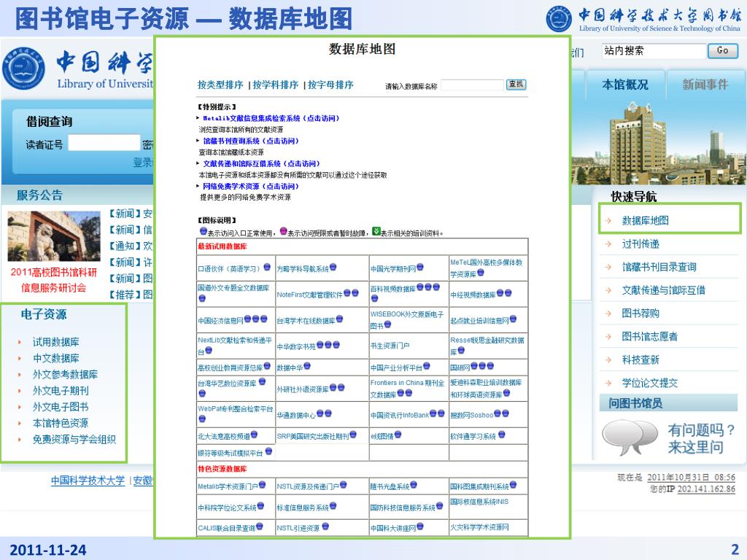Open the 新闻事件 navigation tab
The width and height of the screenshot is (747, 560).
705,85
